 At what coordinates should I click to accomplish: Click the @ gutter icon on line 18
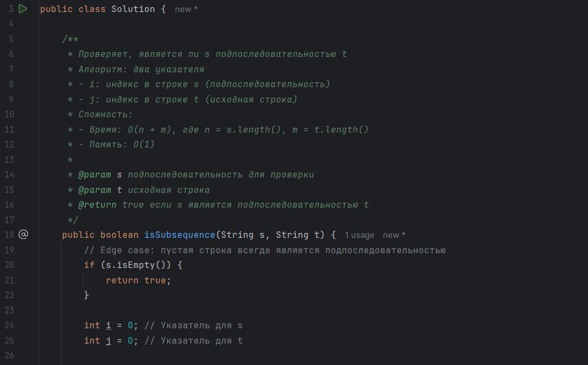pyautogui.click(x=23, y=235)
